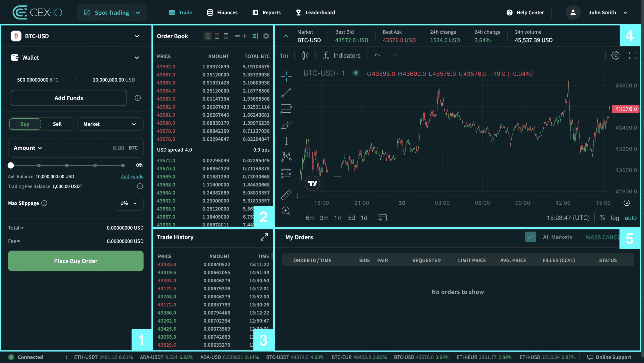Select the crosshair cursor tool in chart toolbar
This screenshot has width=644, height=363.
[x=286, y=76]
